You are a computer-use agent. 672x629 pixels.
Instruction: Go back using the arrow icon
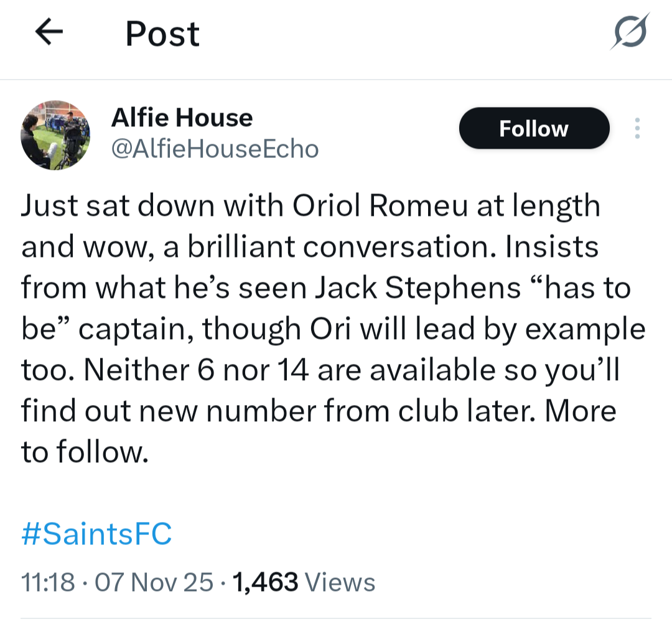[x=50, y=33]
